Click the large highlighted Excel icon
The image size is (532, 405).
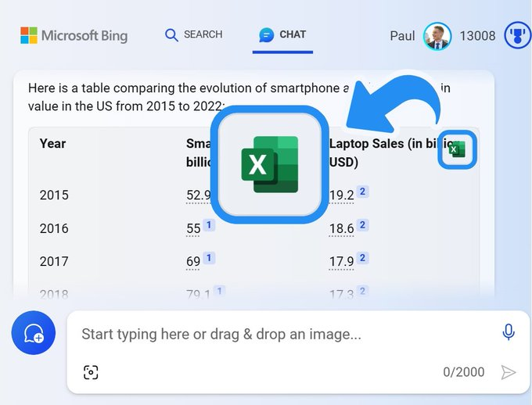(x=271, y=163)
